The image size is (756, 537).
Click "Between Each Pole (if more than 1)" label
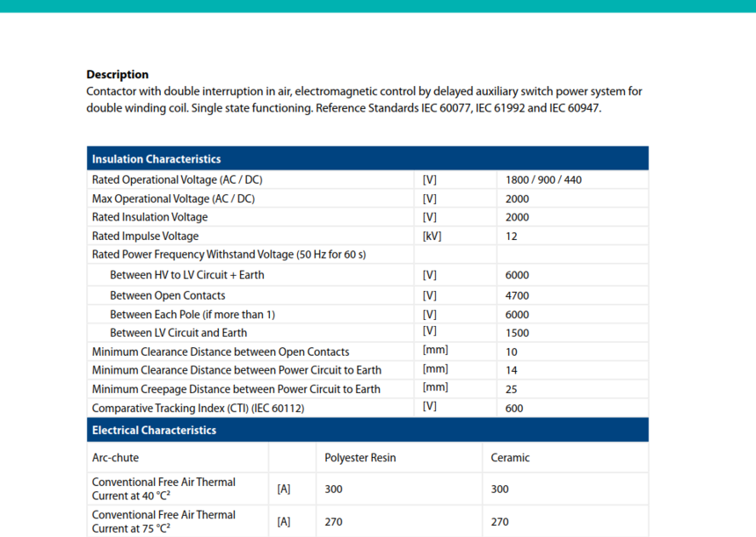(x=193, y=315)
